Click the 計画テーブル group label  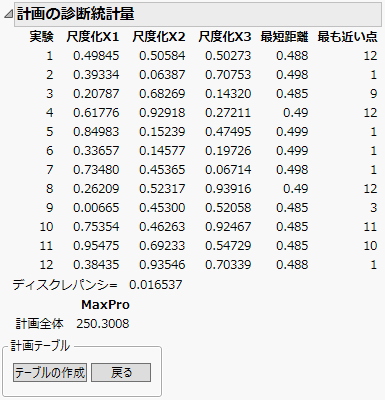tap(40, 346)
